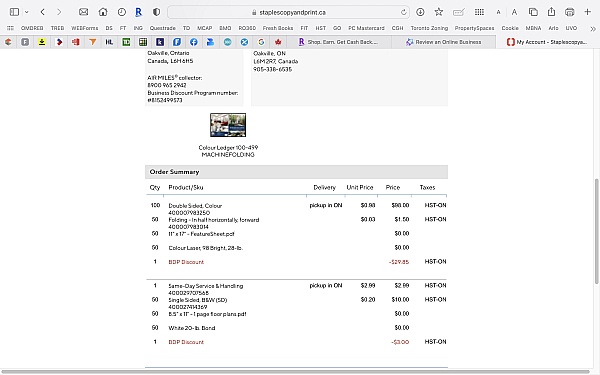Image resolution: width=600 pixels, height=375 pixels.
Task: Click Same-Day Service & Handling text
Action: tap(206, 286)
